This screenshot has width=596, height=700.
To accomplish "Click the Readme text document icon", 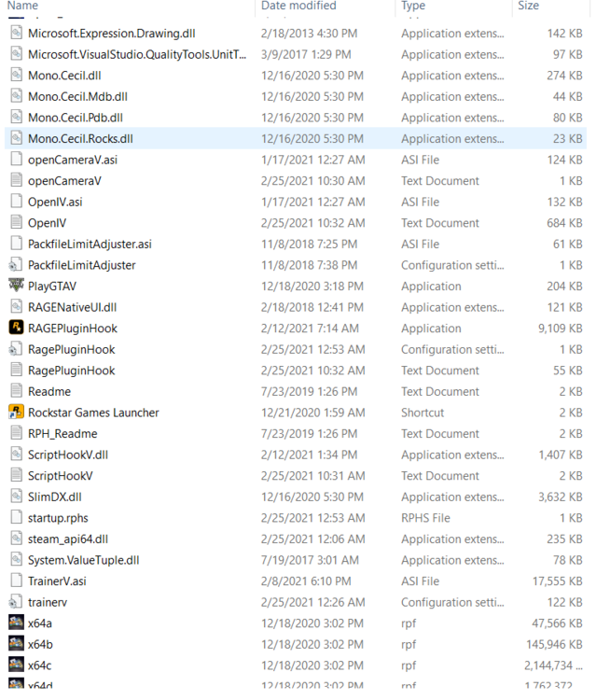I will tap(17, 391).
